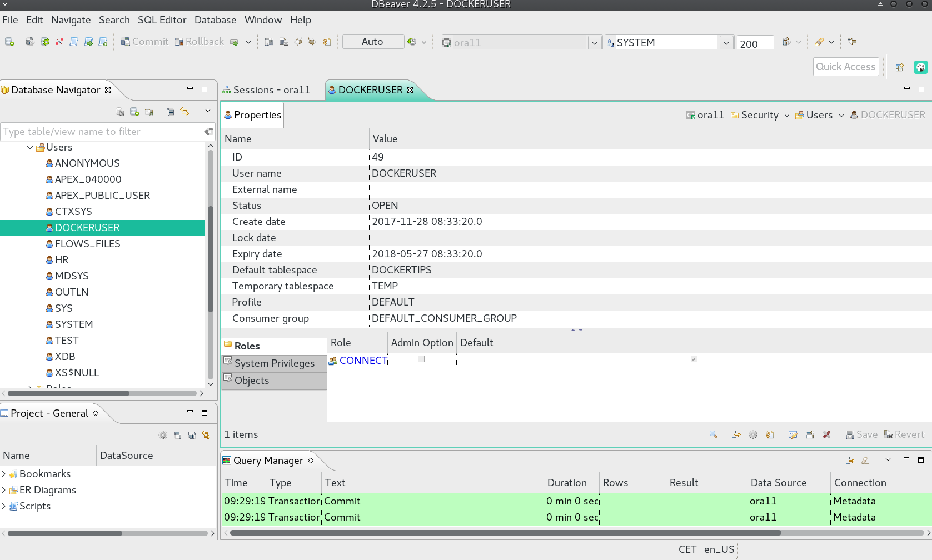This screenshot has width=932, height=560.
Task: Open the SQL Editor menu
Action: 162,20
